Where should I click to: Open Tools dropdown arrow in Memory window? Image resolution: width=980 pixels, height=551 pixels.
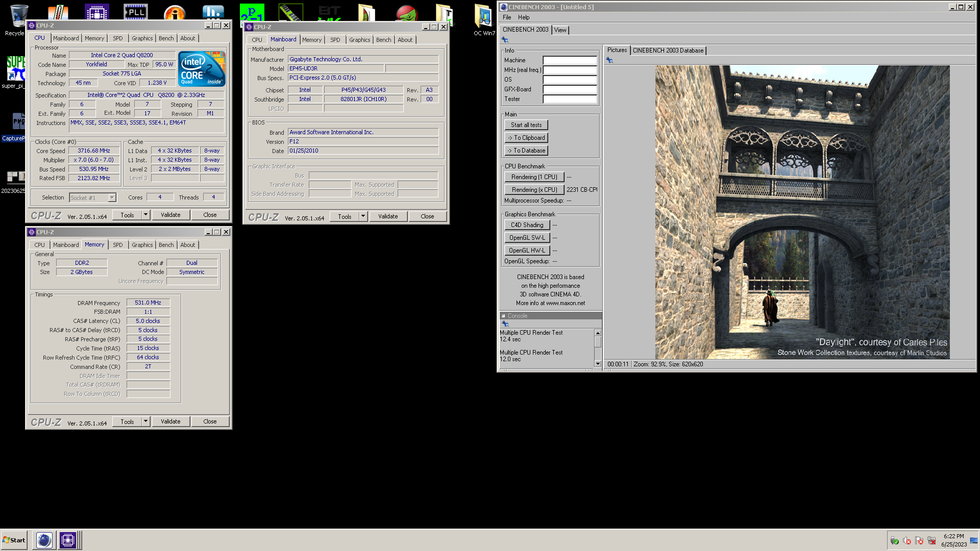[x=145, y=421]
